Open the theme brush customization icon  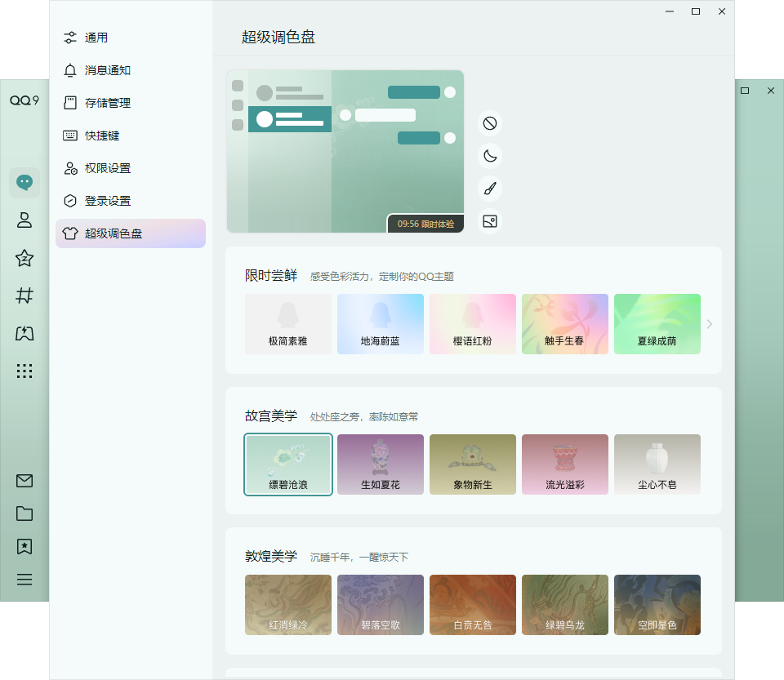[490, 188]
